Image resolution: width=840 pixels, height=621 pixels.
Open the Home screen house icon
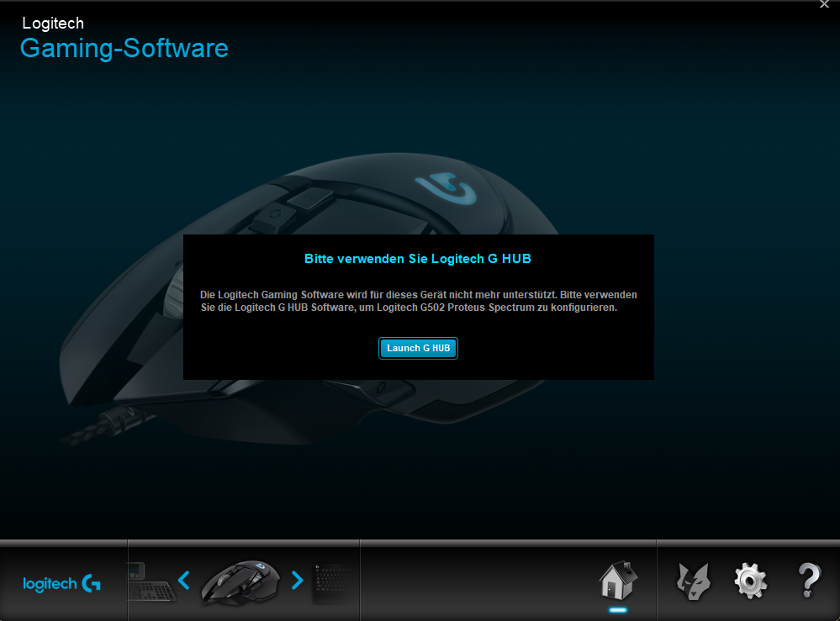(x=618, y=581)
